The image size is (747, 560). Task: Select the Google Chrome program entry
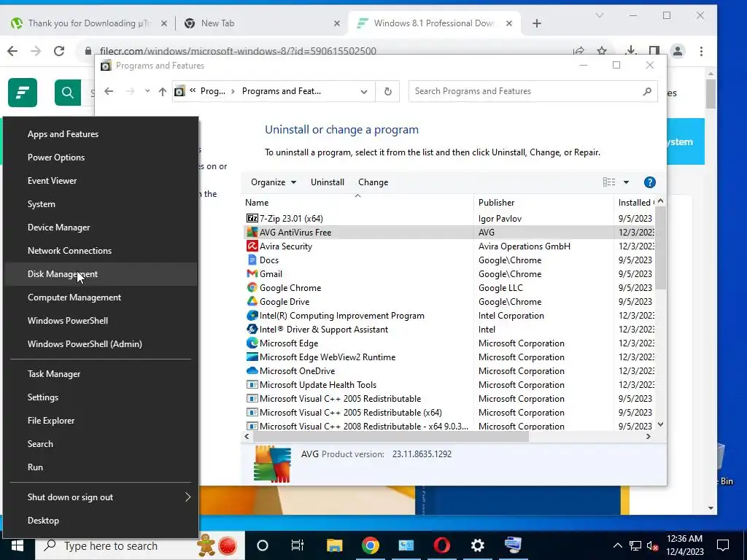click(x=449, y=287)
